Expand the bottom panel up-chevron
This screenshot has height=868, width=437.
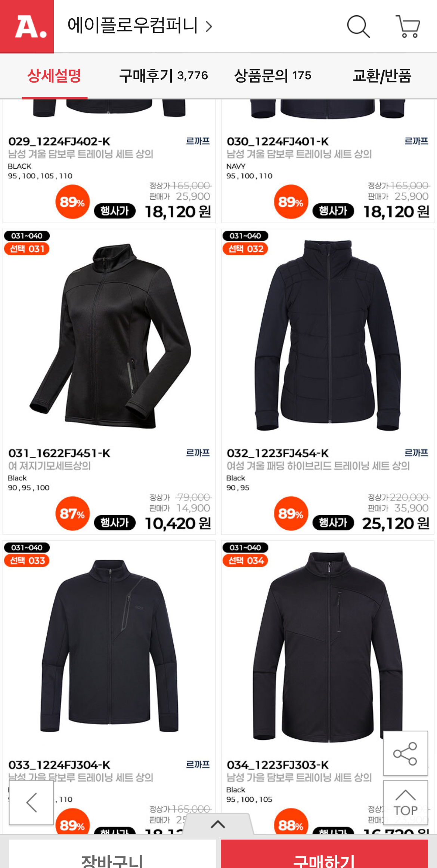(218, 824)
